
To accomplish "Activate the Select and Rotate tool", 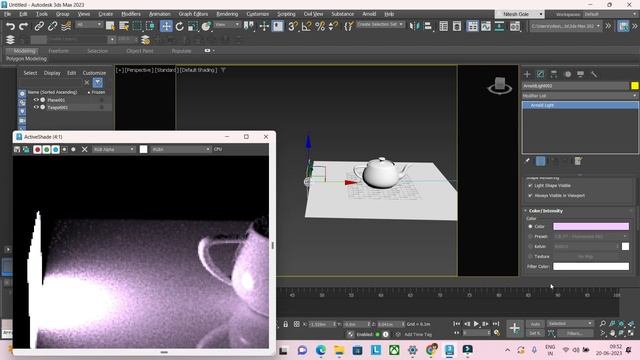I will point(180,26).
